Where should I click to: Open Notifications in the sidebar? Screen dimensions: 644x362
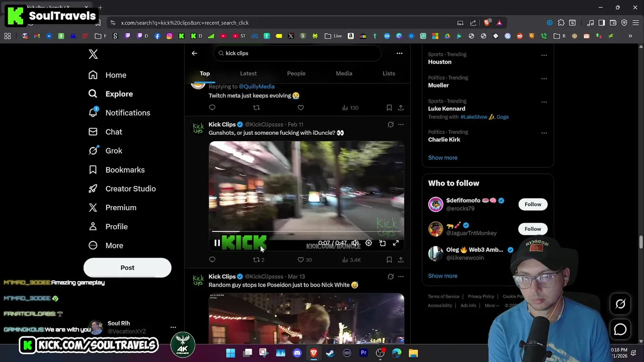(x=119, y=113)
